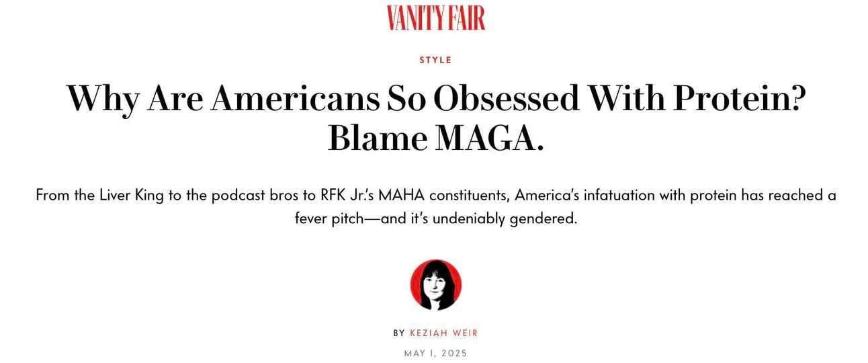Click the word "With" in the headline
868x363 pixels.
coord(626,99)
